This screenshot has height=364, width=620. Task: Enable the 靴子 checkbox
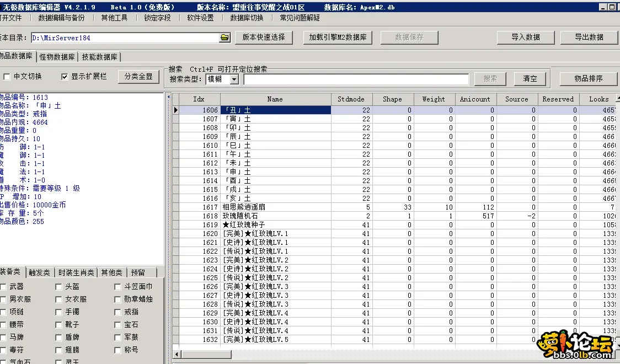[58, 324]
